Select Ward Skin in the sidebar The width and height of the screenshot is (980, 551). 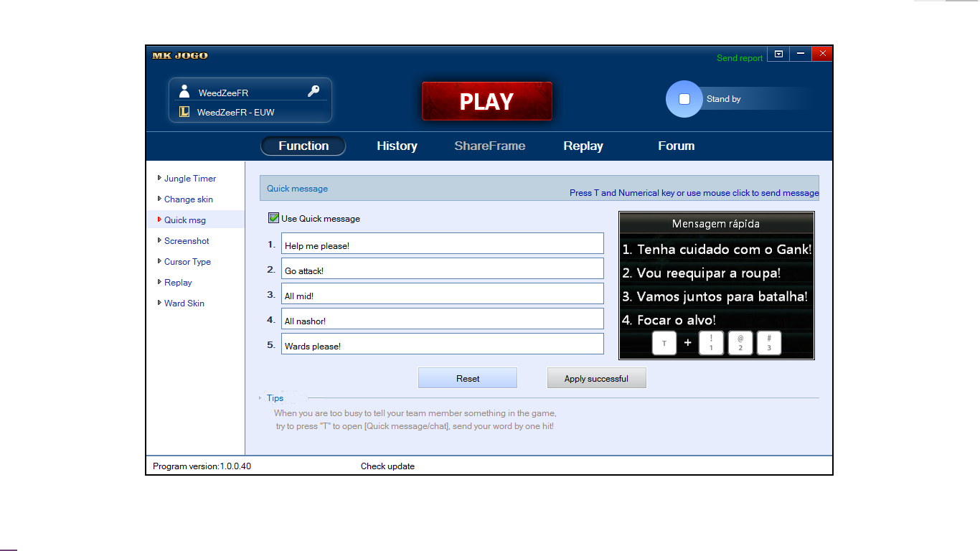[184, 303]
